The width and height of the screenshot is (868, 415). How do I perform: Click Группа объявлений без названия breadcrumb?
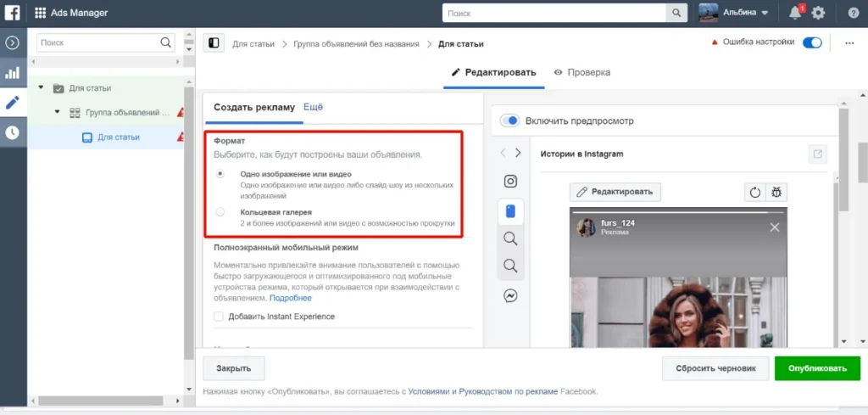pos(357,44)
